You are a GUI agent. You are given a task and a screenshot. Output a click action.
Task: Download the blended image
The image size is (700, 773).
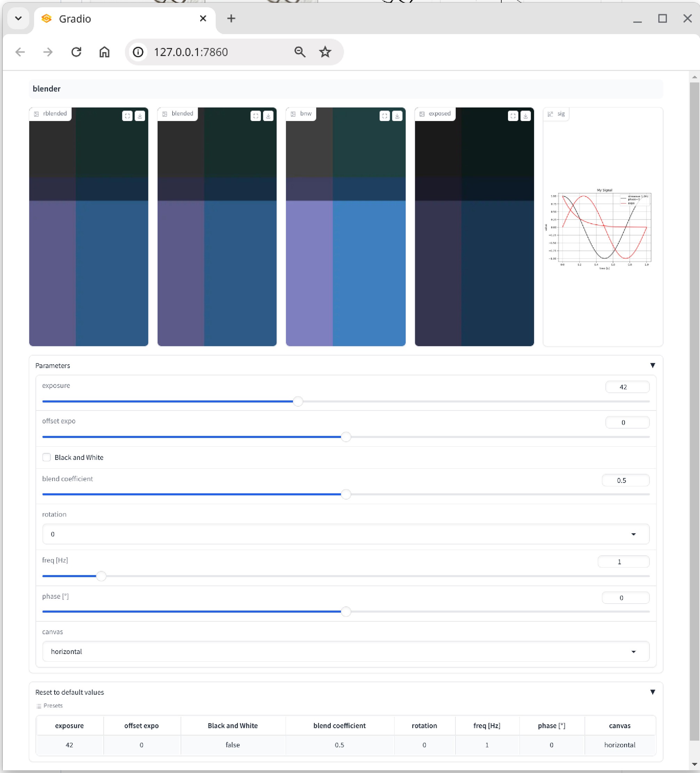click(269, 116)
